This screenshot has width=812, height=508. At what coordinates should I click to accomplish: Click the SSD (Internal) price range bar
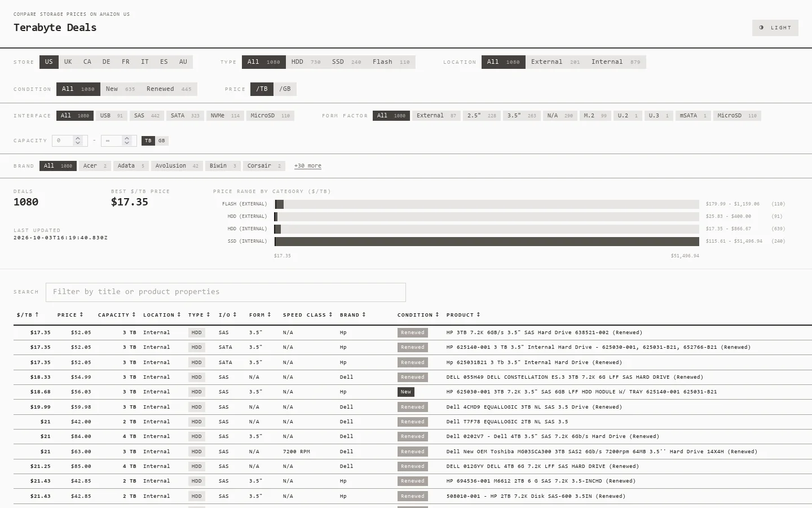point(487,242)
